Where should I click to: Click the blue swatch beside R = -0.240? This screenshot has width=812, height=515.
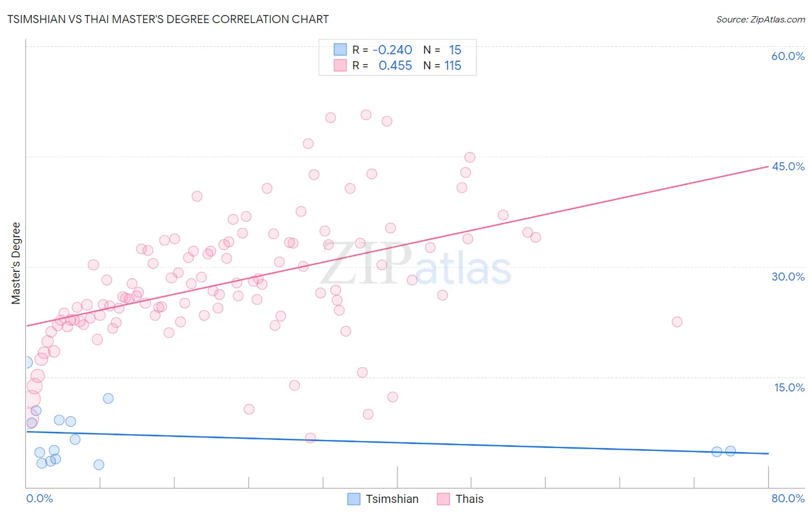pos(340,50)
